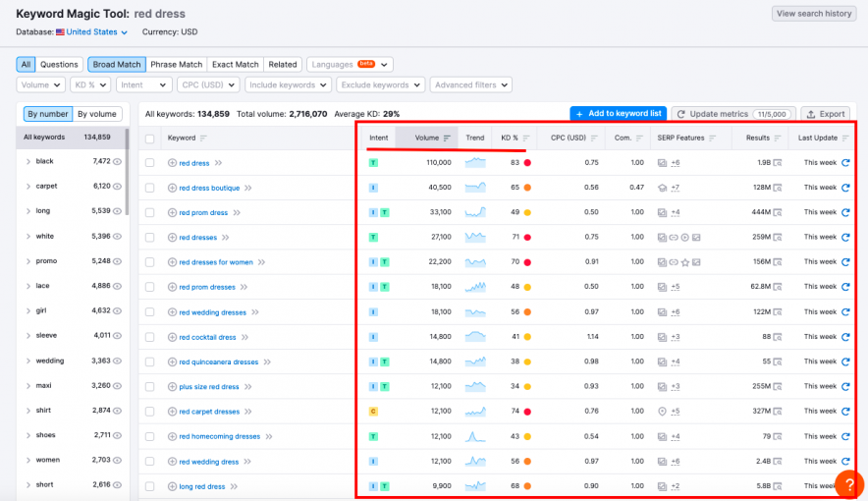Open the Advanced filters dropdown
The image size is (868, 501).
click(x=469, y=85)
